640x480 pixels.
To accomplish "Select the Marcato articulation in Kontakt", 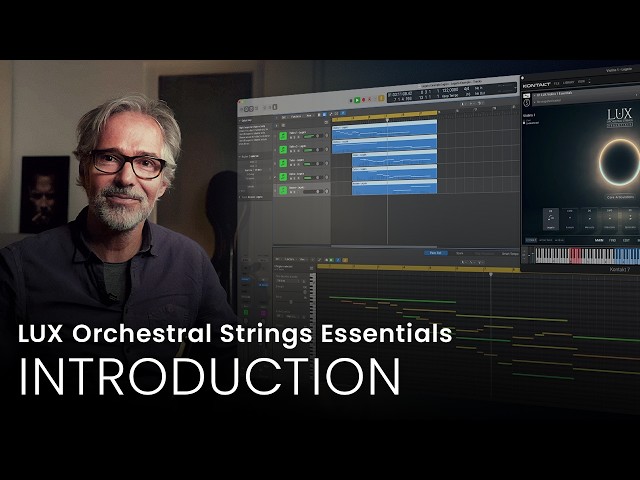I will pyautogui.click(x=589, y=220).
